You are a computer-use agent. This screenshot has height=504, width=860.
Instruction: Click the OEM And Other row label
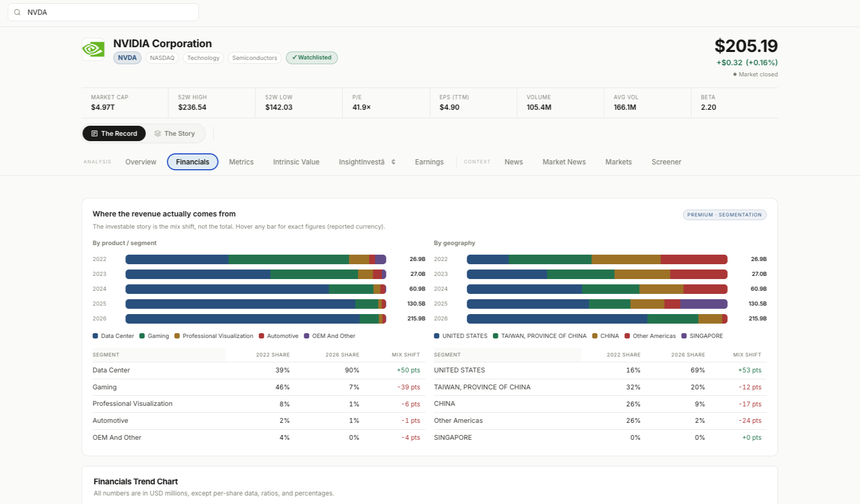click(x=117, y=438)
